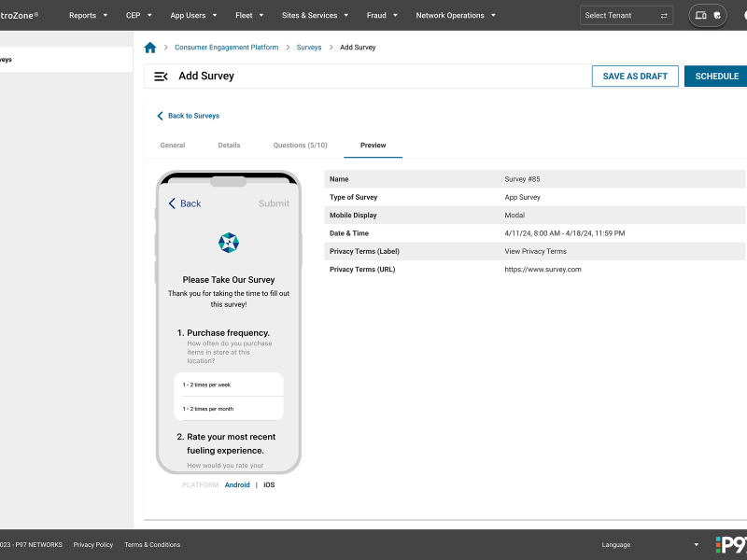This screenshot has width=747, height=560.
Task: Click the SAVE AS DRAFT button
Action: pos(635,76)
